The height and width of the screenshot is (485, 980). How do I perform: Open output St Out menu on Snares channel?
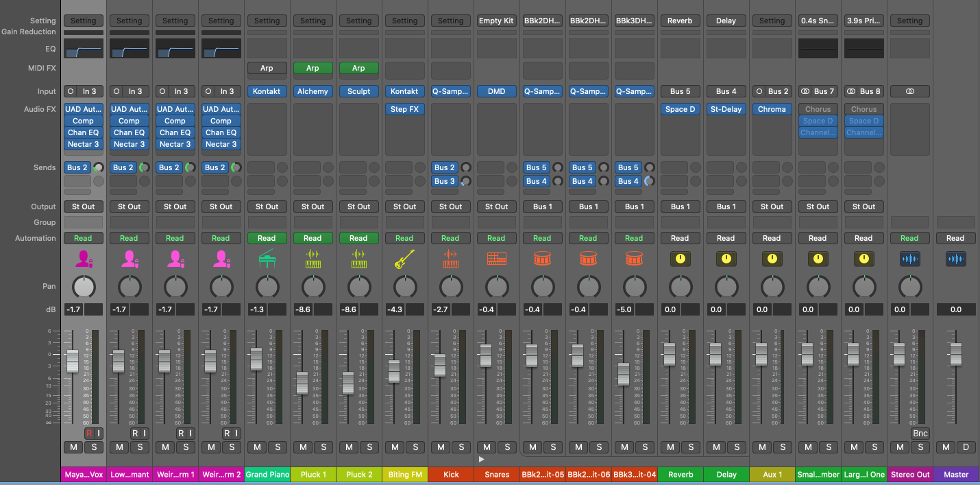(x=496, y=206)
